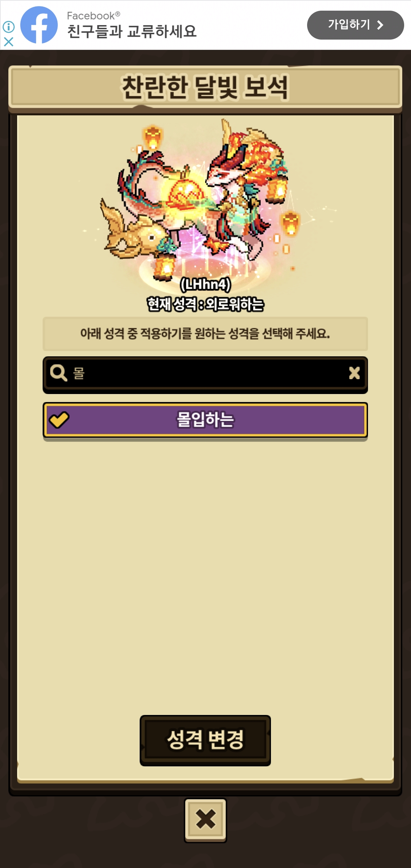Viewport: 411px width, 868px height.
Task: Click the Facebook logo in the ad
Action: tap(39, 25)
